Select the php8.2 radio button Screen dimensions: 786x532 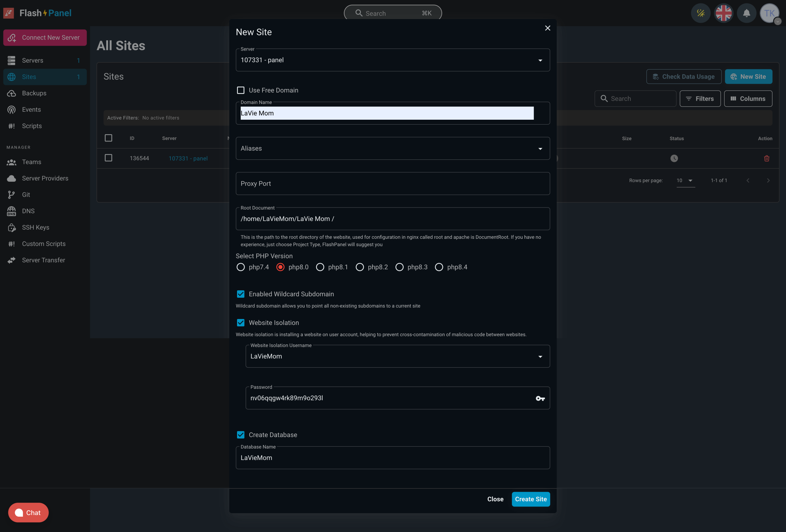point(360,267)
